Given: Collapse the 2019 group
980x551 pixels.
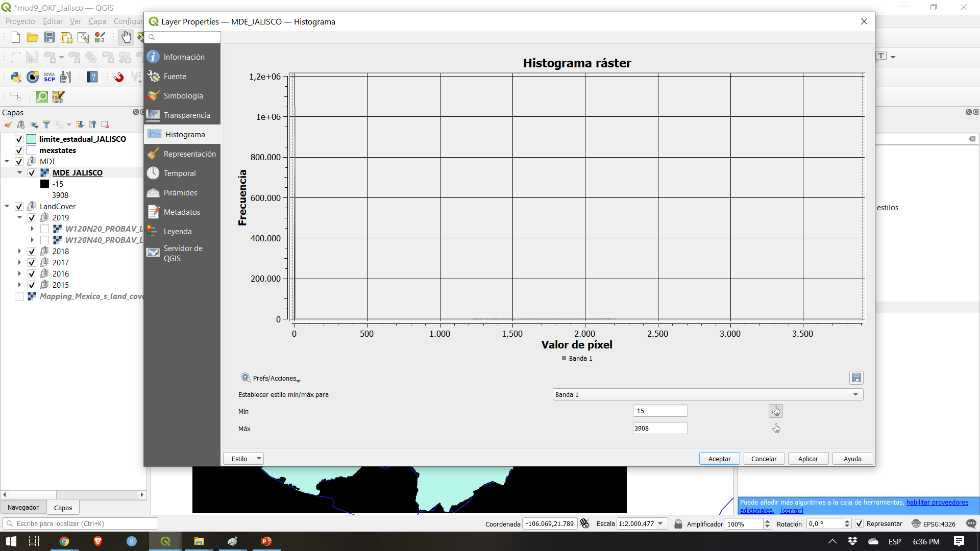Looking at the screenshot, I should coord(19,218).
